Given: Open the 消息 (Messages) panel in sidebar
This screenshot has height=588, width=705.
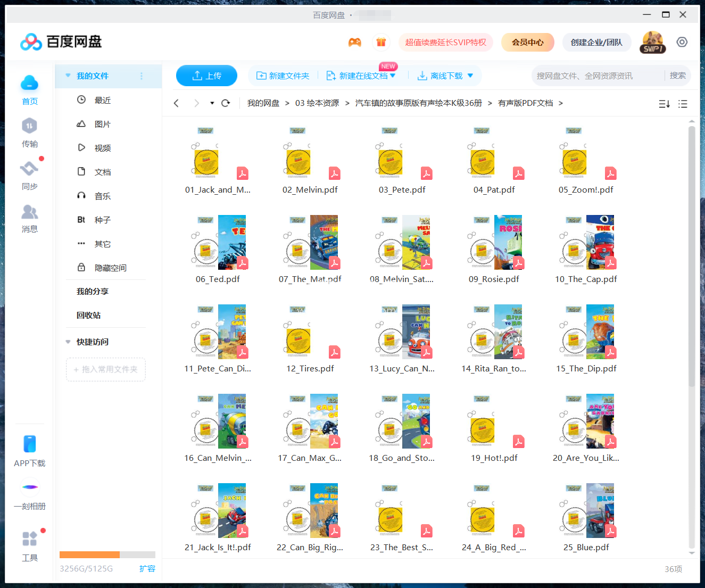Looking at the screenshot, I should click(30, 218).
